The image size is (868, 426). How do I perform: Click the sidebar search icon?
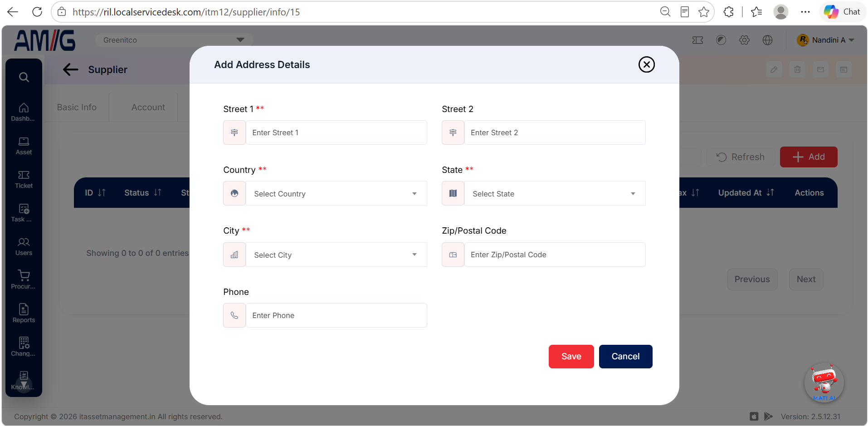(24, 77)
